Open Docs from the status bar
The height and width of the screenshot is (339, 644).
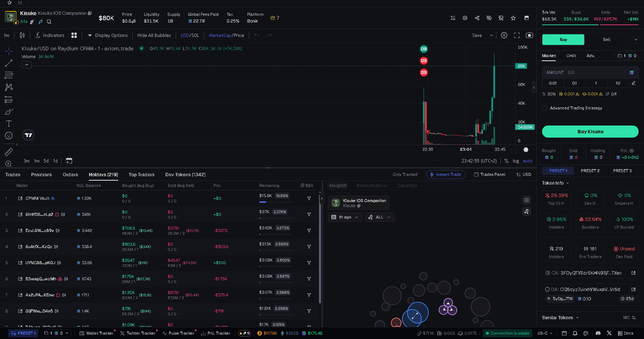pos(625,333)
